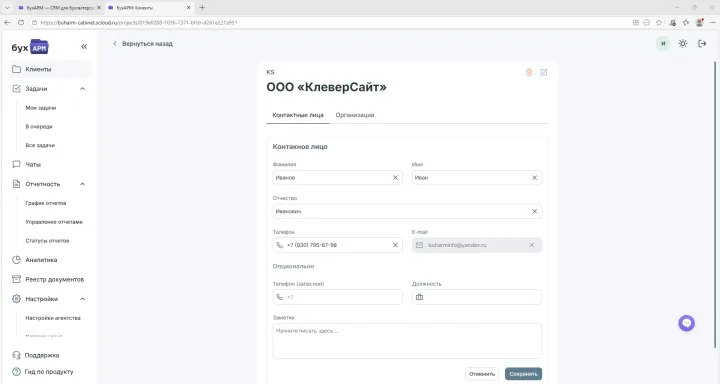The width and height of the screenshot is (720, 384).
Task: Click the Отчетность document icon
Action: [x=17, y=184]
